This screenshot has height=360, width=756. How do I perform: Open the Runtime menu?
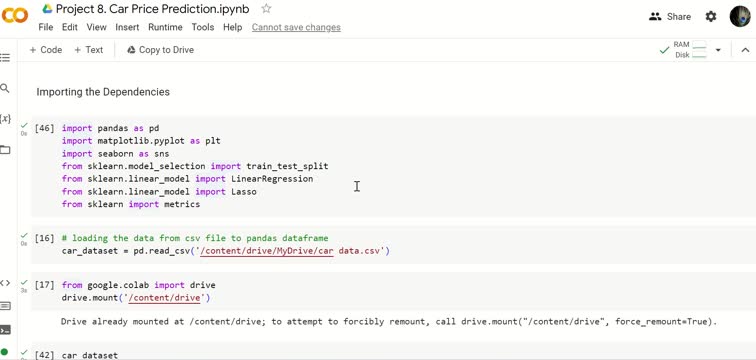[x=165, y=27]
